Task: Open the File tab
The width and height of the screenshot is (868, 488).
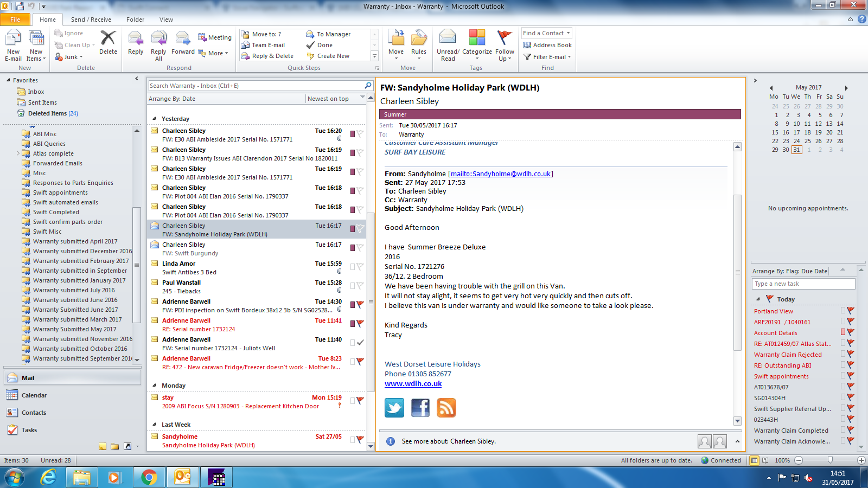Action: pos(15,20)
